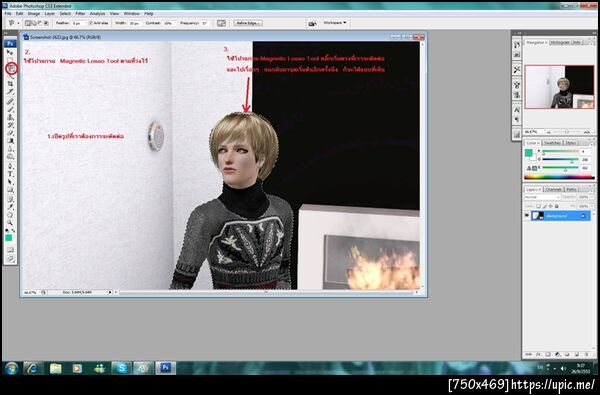
Task: Select the Move tool
Action: tap(10, 52)
